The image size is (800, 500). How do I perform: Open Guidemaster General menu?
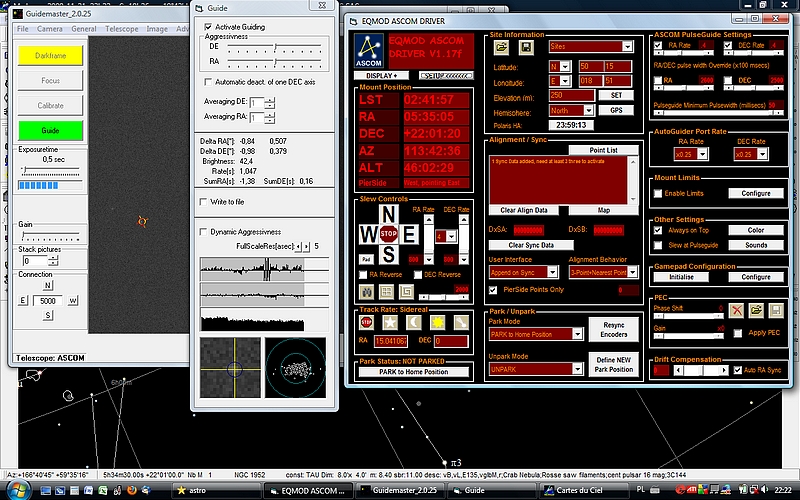84,29
